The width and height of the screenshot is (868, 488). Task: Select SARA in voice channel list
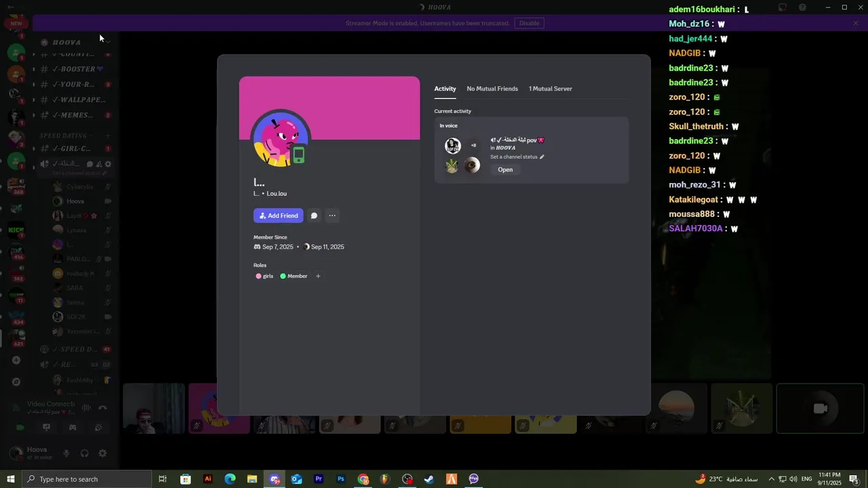point(75,288)
